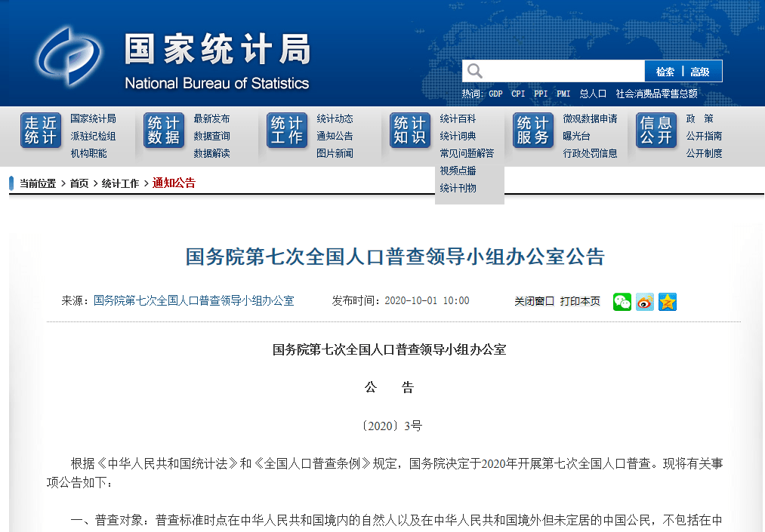Screen dimensions: 765x532
Task: Open the 走近统计 section tile
Action: [x=41, y=131]
